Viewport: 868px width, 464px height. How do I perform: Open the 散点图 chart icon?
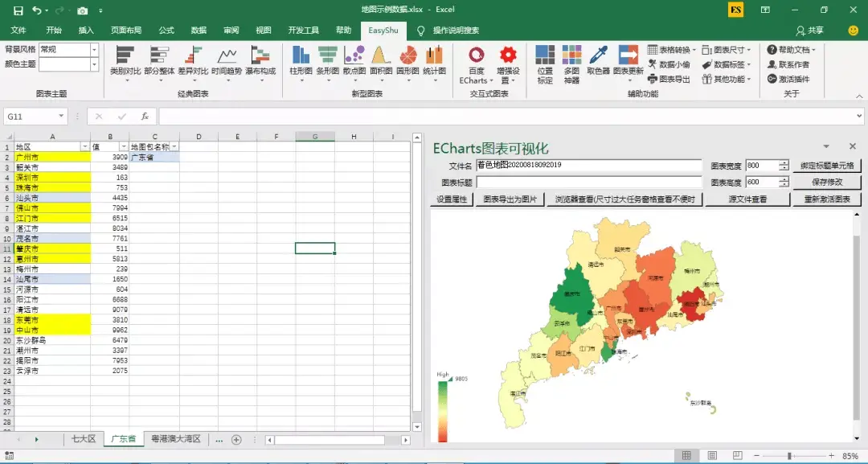[354, 61]
